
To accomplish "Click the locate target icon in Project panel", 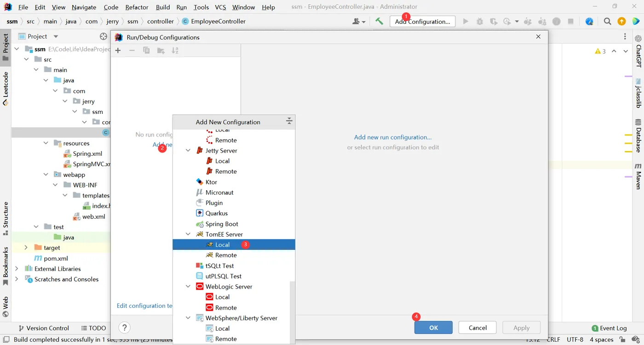I will (103, 36).
